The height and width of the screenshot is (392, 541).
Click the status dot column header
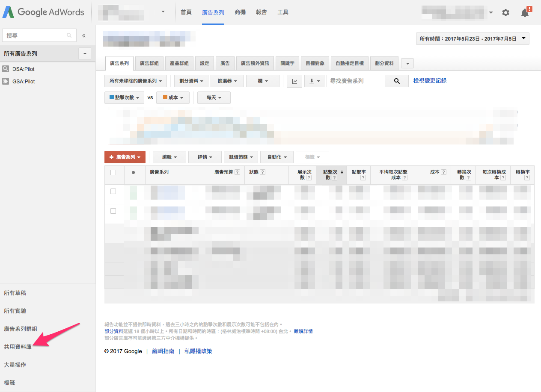[x=133, y=172]
